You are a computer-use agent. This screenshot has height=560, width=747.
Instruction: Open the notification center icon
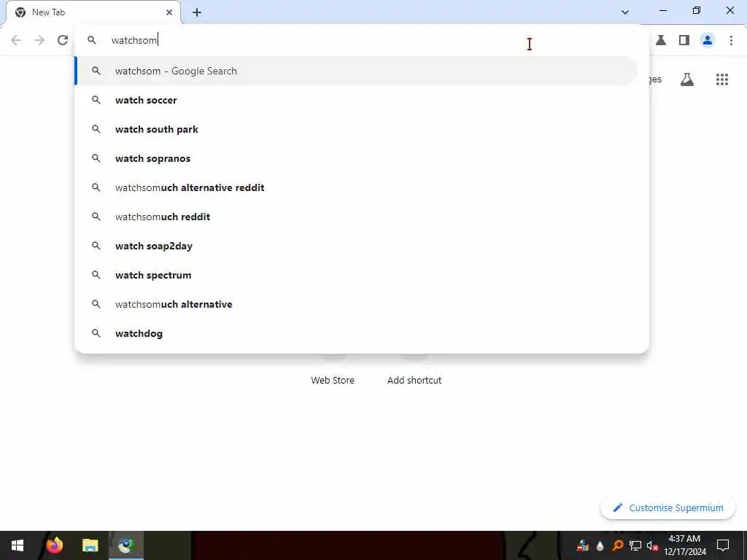coord(723,545)
